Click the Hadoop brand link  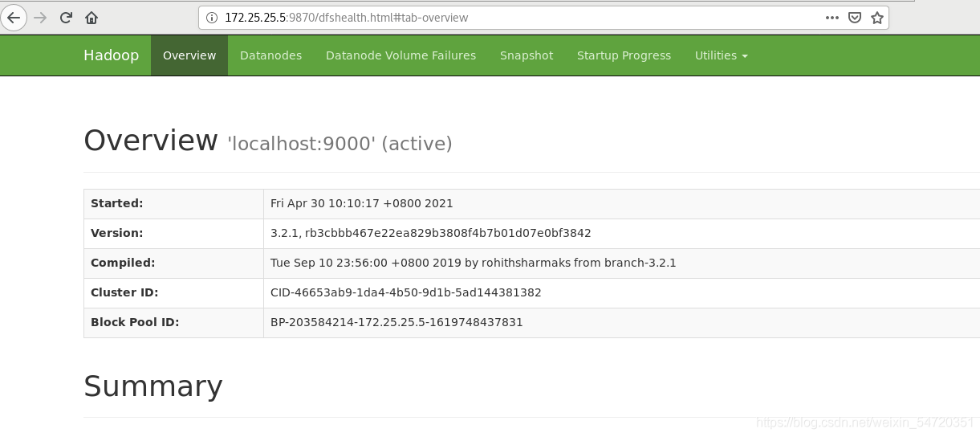(111, 55)
